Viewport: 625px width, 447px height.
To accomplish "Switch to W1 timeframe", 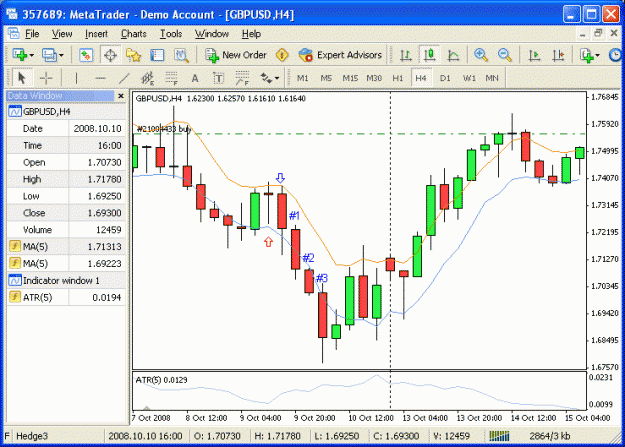I will tap(469, 78).
